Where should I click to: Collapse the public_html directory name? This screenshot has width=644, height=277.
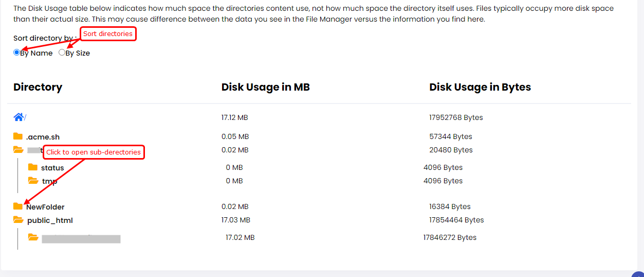50,220
